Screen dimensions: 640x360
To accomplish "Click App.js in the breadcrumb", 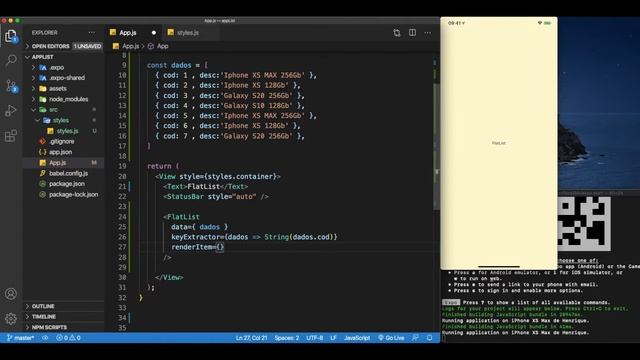I will coord(131,46).
